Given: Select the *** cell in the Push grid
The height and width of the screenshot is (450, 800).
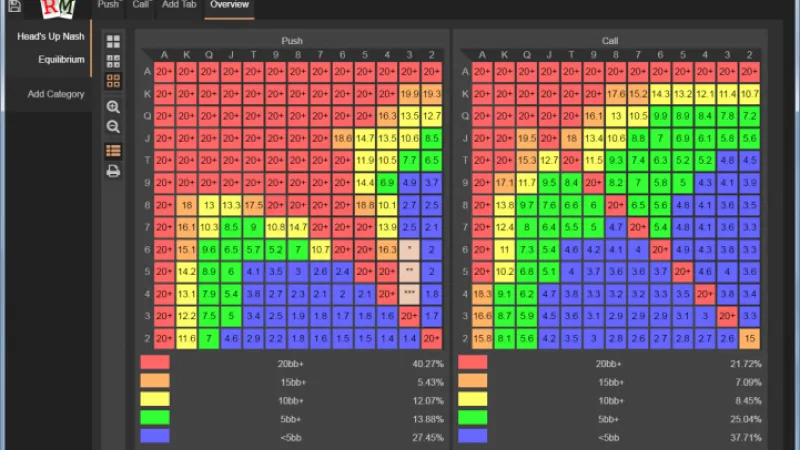Looking at the screenshot, I should pos(409,294).
